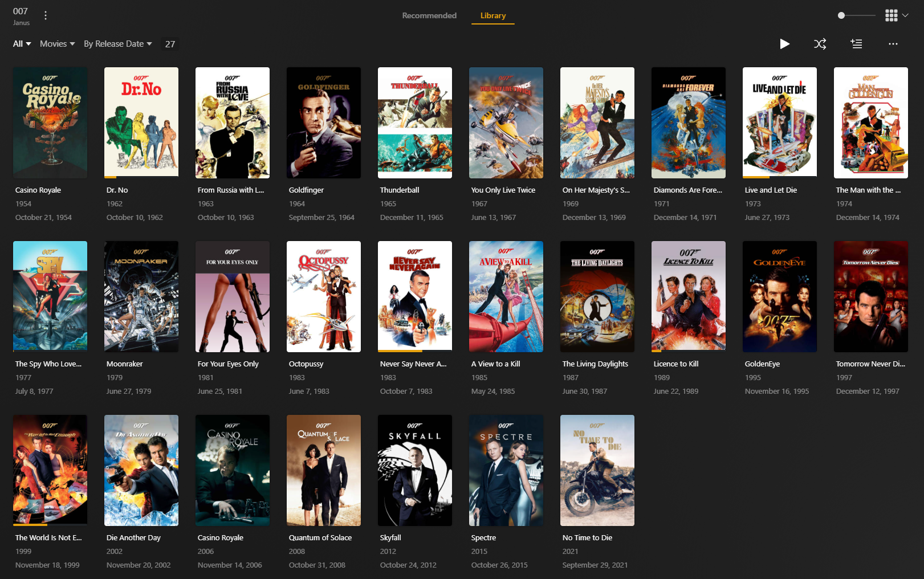The width and height of the screenshot is (924, 579).
Task: Click The Man with the Golden Gun title
Action: [x=869, y=190]
